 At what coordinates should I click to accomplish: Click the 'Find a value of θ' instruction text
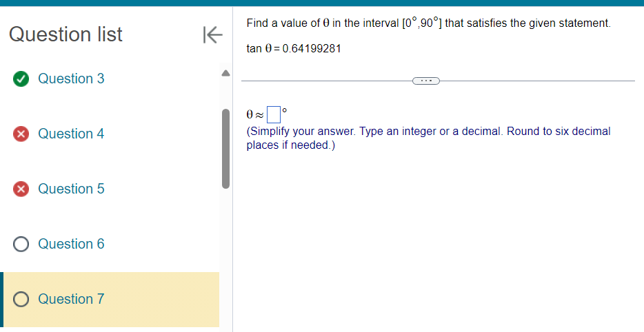(428, 23)
